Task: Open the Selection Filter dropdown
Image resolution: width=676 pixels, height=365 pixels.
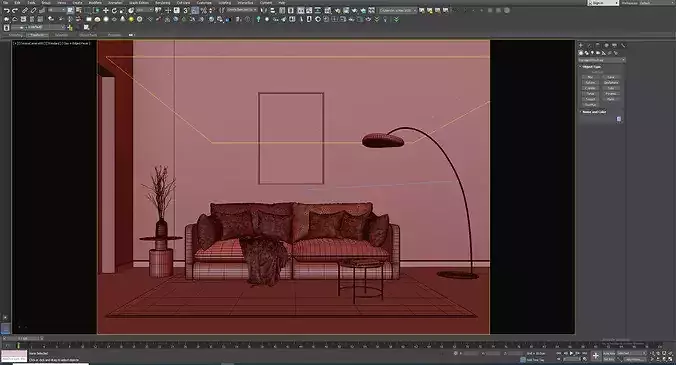Action: tap(56, 10)
